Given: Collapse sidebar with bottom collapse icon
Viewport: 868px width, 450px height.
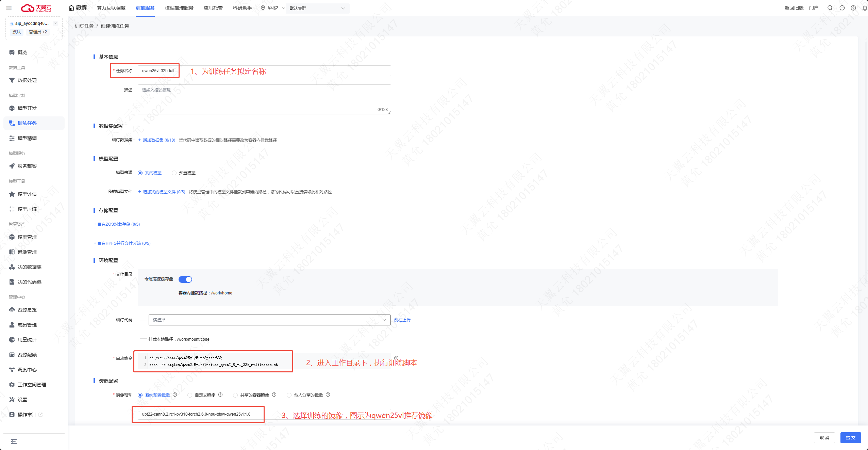Looking at the screenshot, I should [x=14, y=441].
